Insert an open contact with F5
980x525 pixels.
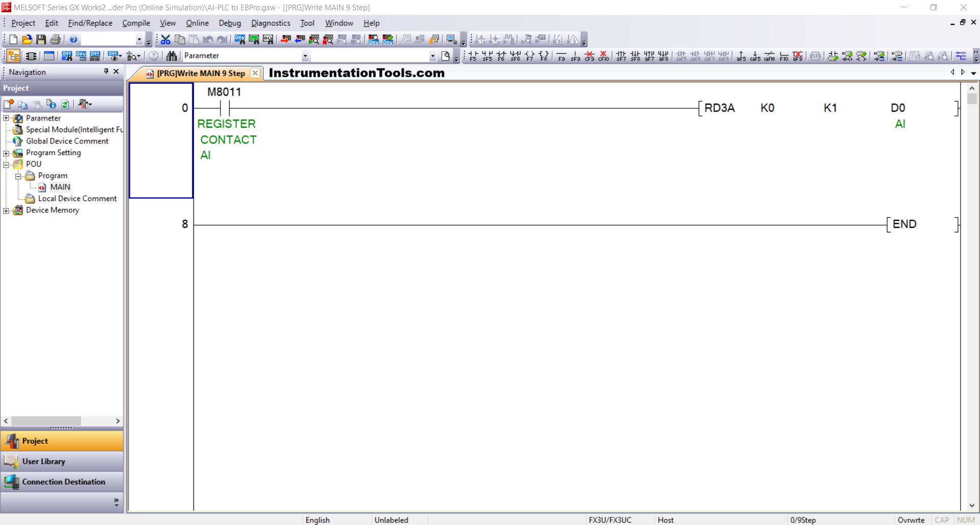point(473,56)
